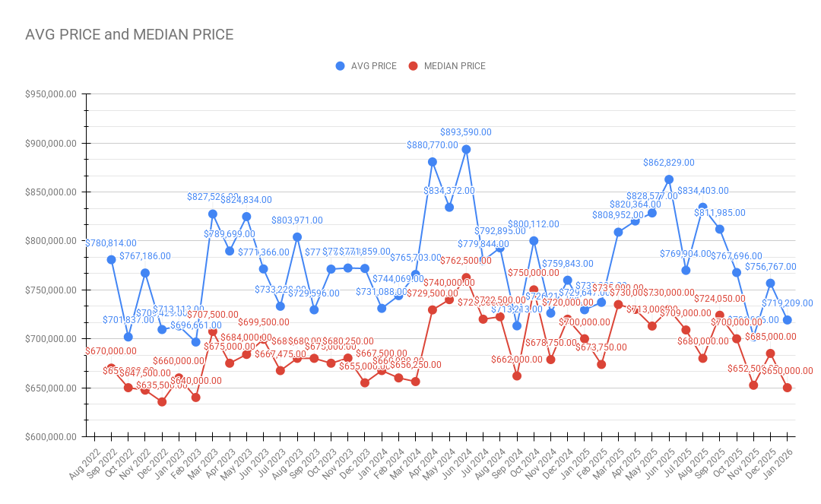
Task: Click the $650,000.00 final median point
Action: pyautogui.click(x=788, y=388)
